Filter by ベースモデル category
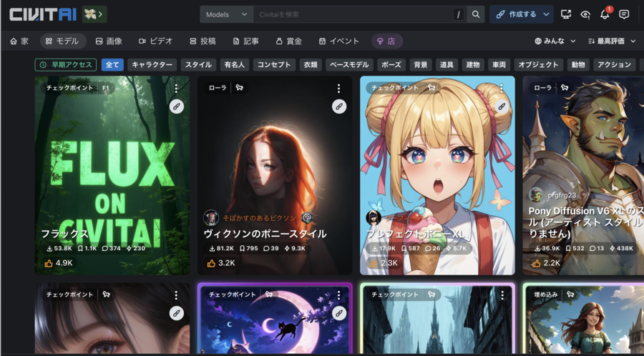The image size is (644, 356). (x=349, y=65)
